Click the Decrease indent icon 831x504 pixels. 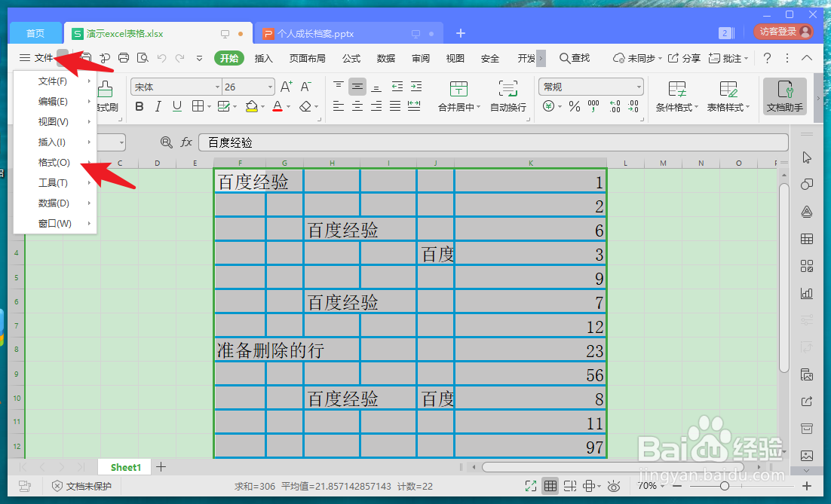tap(397, 87)
